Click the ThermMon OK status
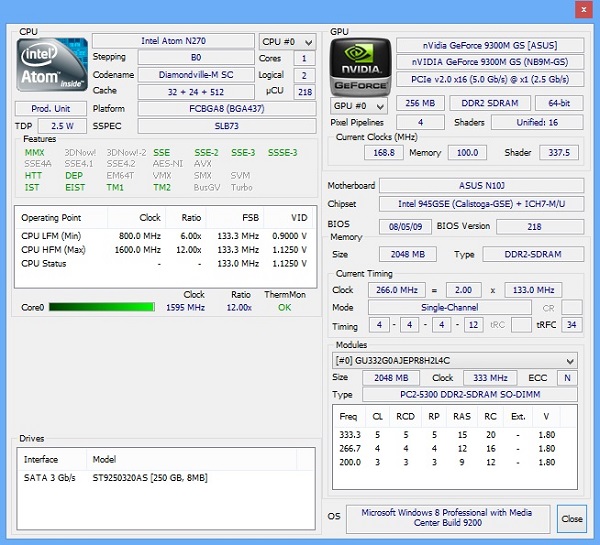The height and width of the screenshot is (545, 600). (x=284, y=307)
